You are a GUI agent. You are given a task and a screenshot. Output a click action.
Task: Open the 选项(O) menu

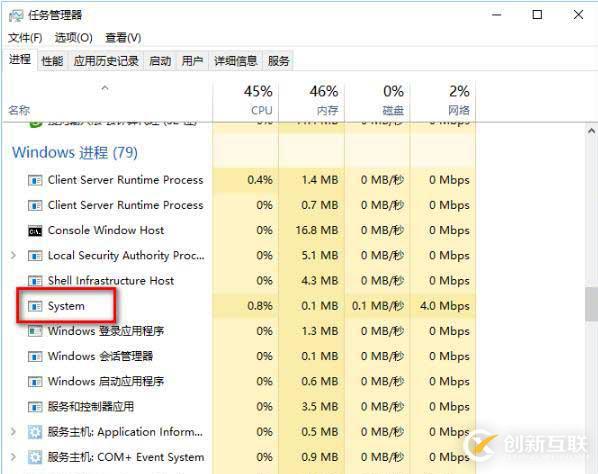tap(74, 37)
